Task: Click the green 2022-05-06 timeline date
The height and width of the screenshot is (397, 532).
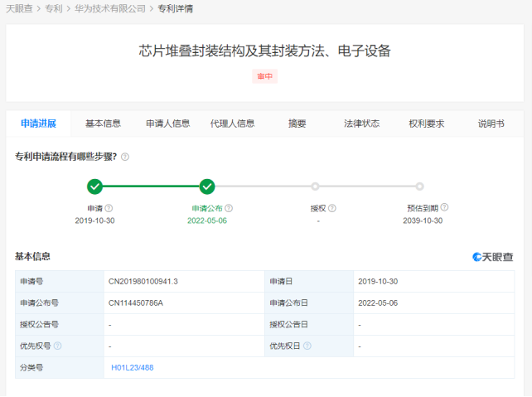Action: (x=207, y=220)
